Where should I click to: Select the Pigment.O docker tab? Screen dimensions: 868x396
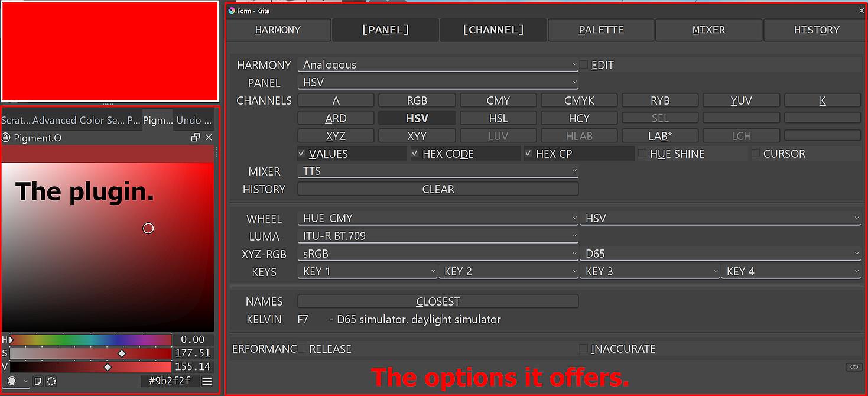158,120
